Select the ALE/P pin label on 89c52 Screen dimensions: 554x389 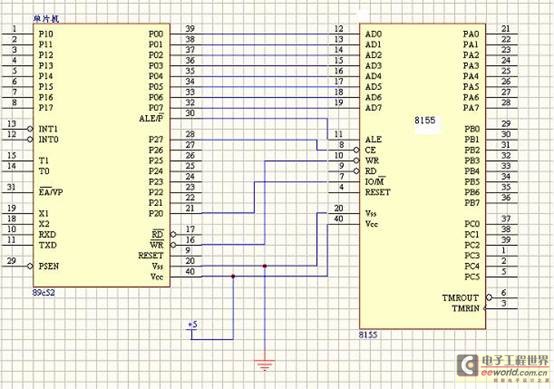[x=151, y=118]
